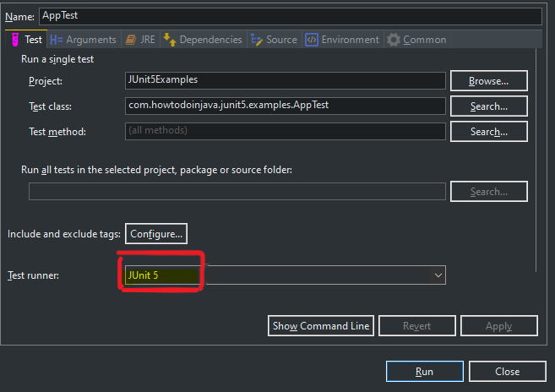555x392 pixels.
Task: Click the Dependencies arrows icon
Action: tap(170, 40)
